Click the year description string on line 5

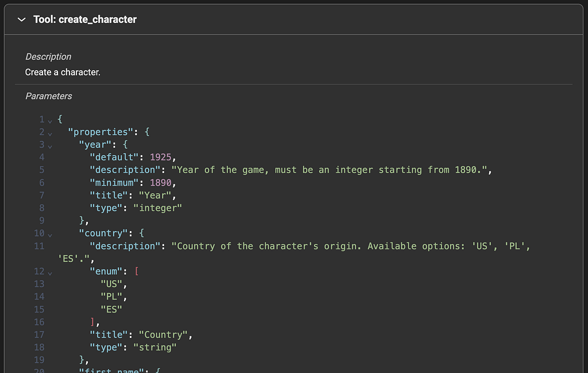pos(329,170)
